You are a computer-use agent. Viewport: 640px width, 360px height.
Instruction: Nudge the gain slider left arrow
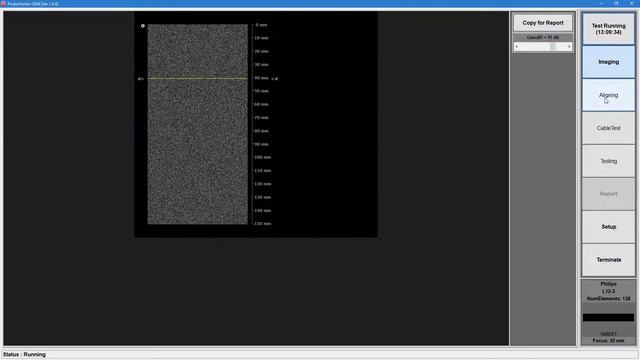coord(517,47)
